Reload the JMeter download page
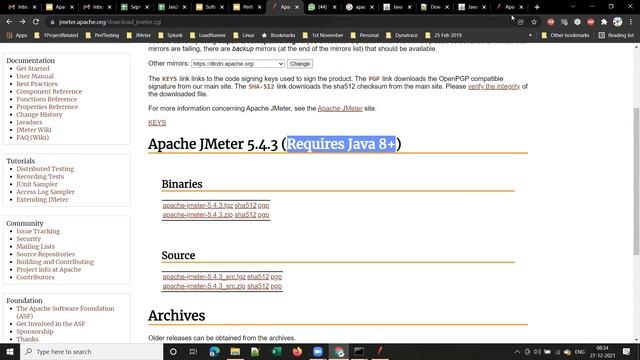 pyautogui.click(x=36, y=22)
